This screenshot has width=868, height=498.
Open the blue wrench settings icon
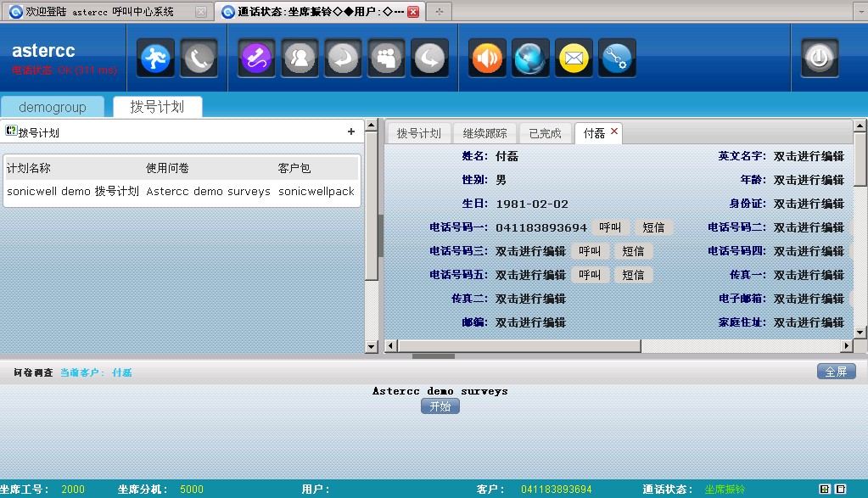[x=617, y=58]
